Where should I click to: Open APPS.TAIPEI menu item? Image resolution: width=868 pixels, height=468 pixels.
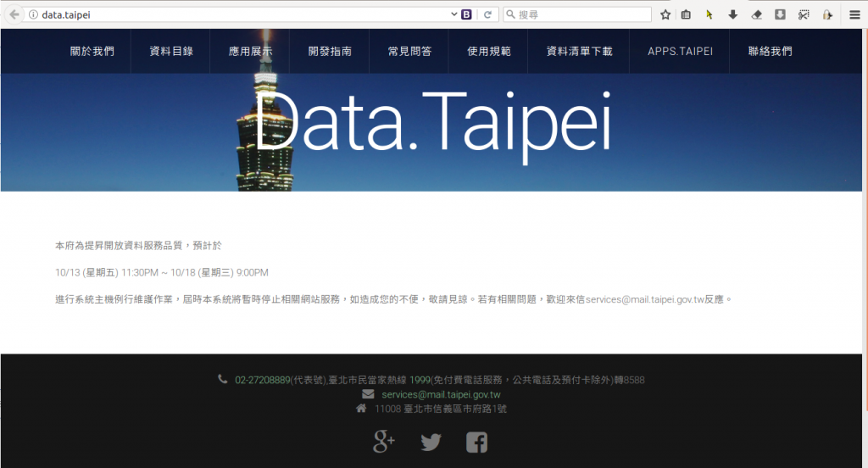click(680, 51)
